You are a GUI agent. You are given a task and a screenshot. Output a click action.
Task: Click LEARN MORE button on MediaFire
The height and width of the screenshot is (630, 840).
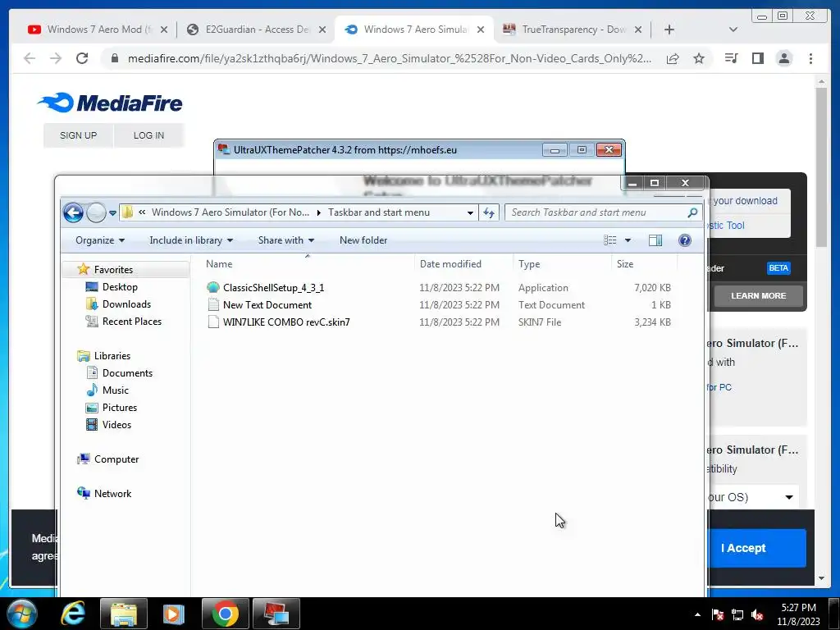[759, 295]
